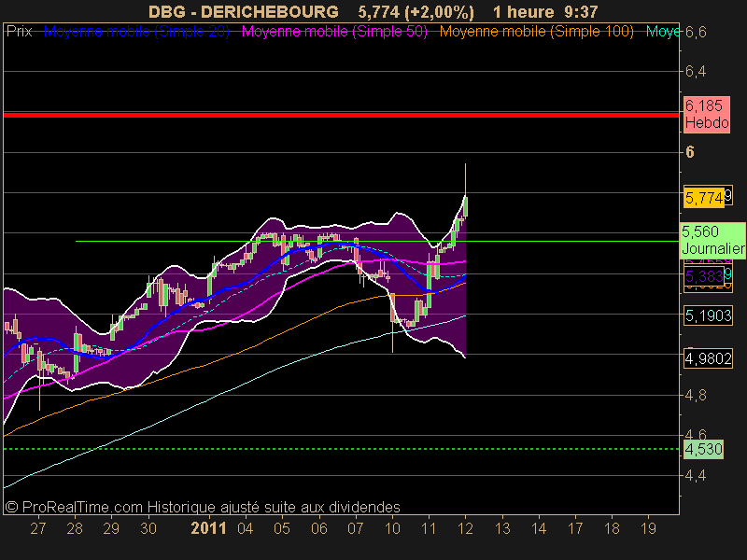Click the "10" date on the time axis
Image resolution: width=747 pixels, height=560 pixels.
tap(392, 528)
